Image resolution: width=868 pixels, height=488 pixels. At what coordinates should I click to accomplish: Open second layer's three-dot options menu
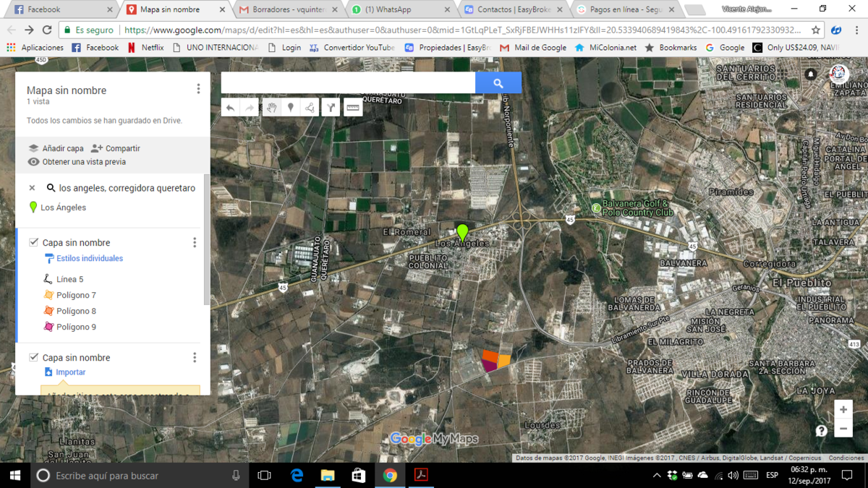point(195,358)
